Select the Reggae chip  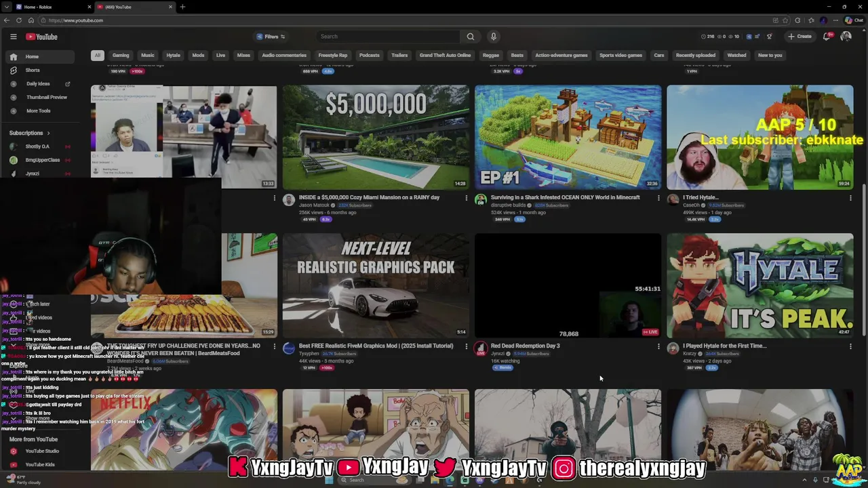[491, 56]
